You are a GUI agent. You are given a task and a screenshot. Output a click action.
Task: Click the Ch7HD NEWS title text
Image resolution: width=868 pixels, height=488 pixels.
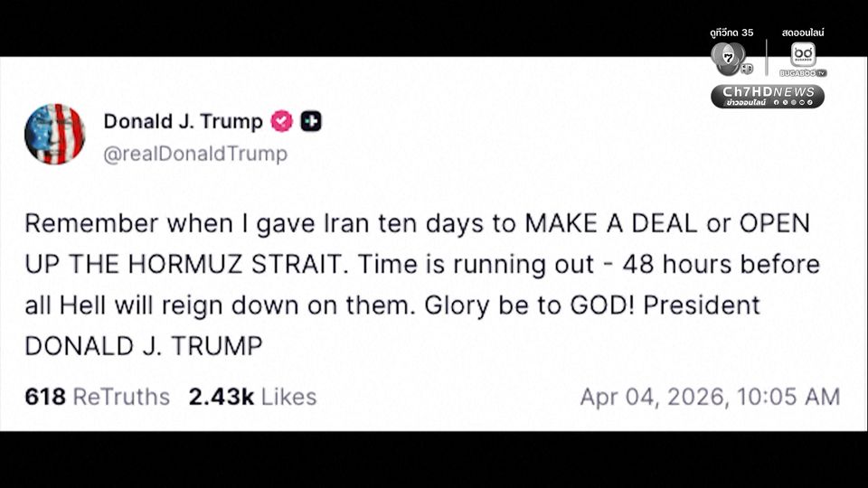point(768,91)
